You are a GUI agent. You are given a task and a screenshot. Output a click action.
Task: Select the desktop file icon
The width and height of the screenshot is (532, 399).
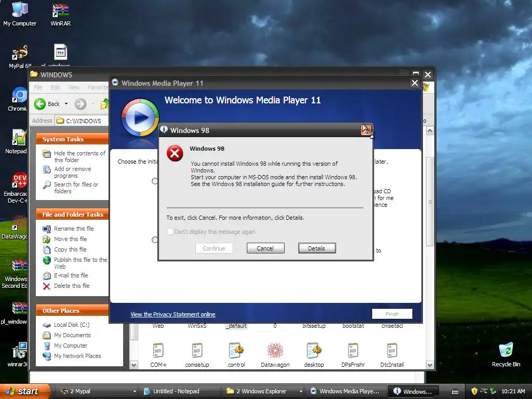pyautogui.click(x=314, y=355)
